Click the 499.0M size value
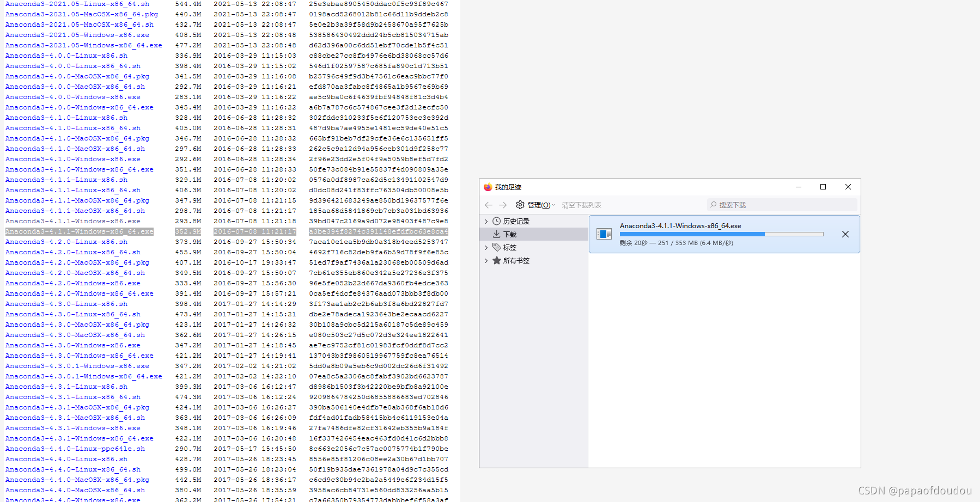980x502 pixels. 188,469
